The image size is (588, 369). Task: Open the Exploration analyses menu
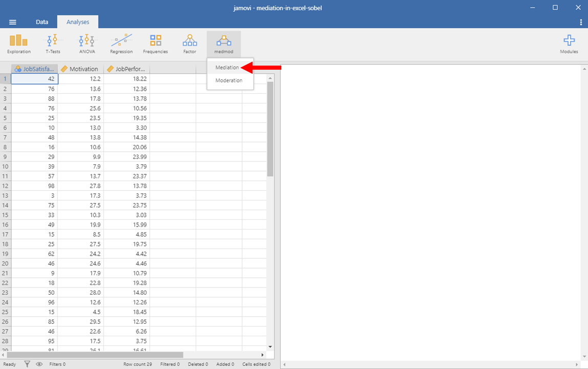point(18,44)
